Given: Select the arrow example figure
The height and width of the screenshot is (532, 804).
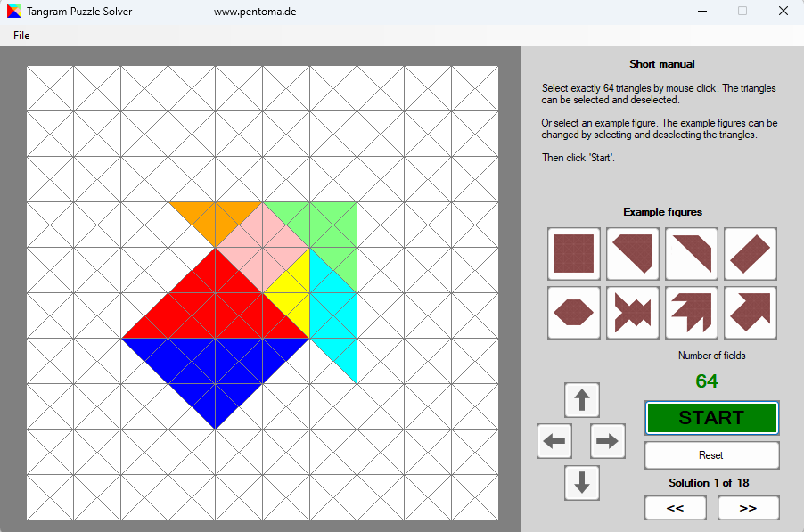Looking at the screenshot, I should click(x=691, y=313).
